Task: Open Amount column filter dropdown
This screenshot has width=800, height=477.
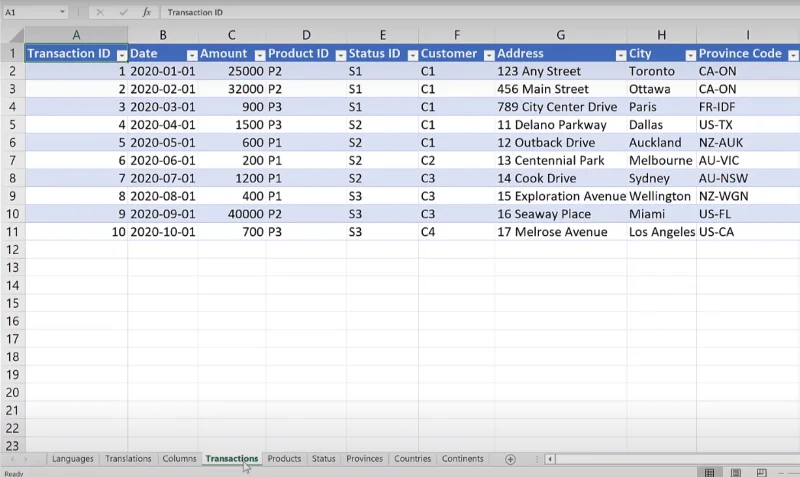Action: [260, 55]
